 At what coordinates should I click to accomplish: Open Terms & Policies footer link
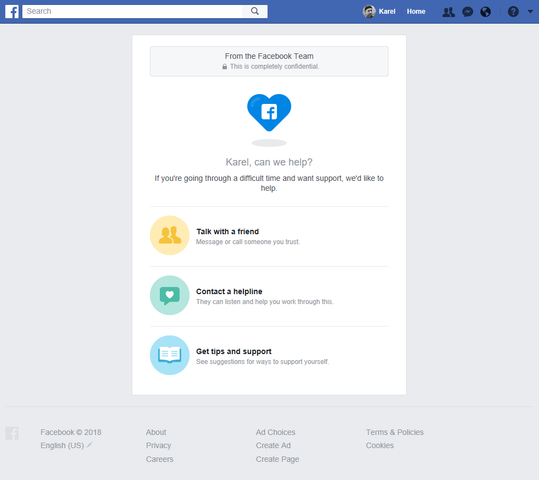[x=395, y=432]
